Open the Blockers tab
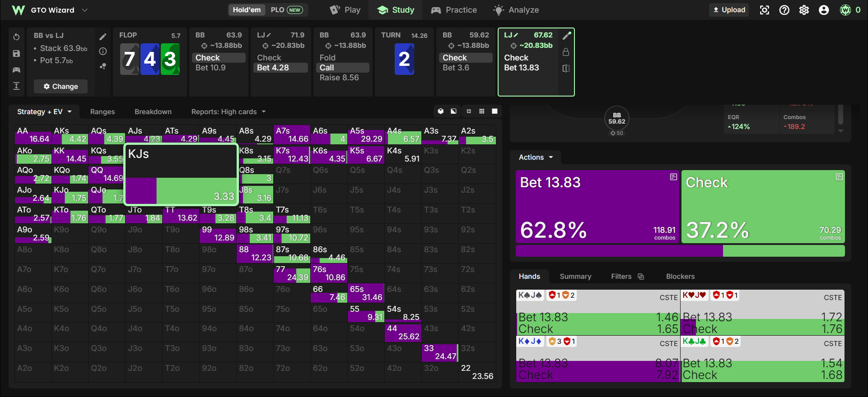This screenshot has width=868, height=397. [680, 277]
